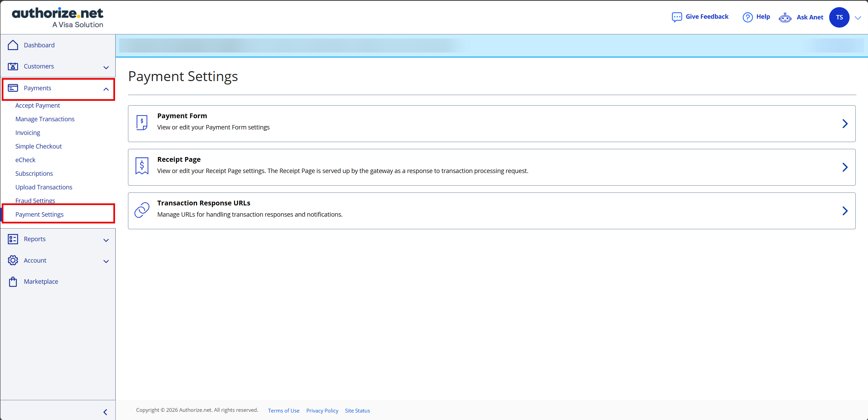Click the Payments label in the sidebar
Screen dimensions: 868x420
(37, 88)
